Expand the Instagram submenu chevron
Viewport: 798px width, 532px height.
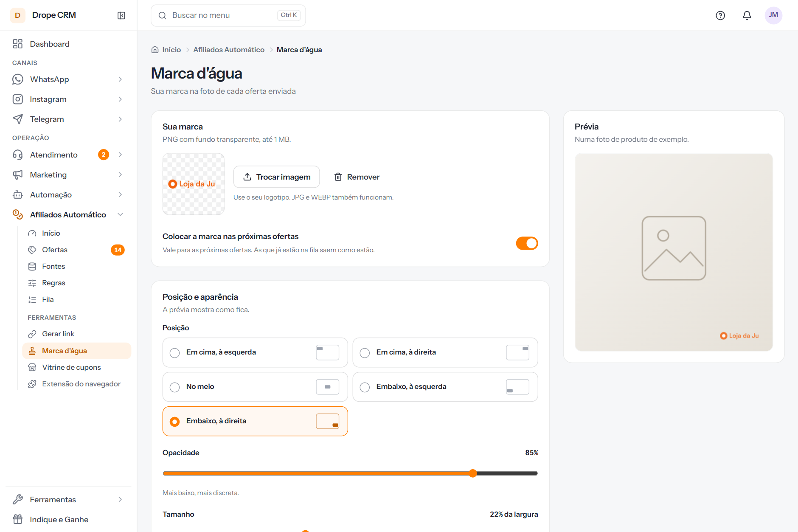[x=120, y=99]
